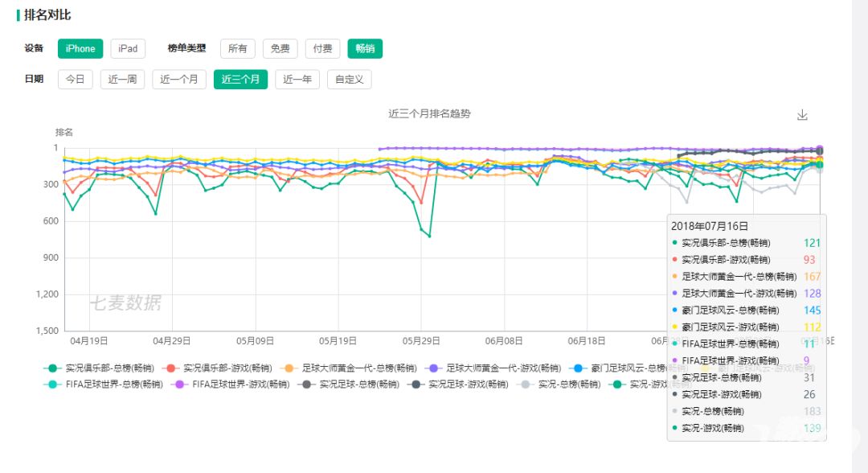View the 付费 paid ranking chart

[322, 48]
